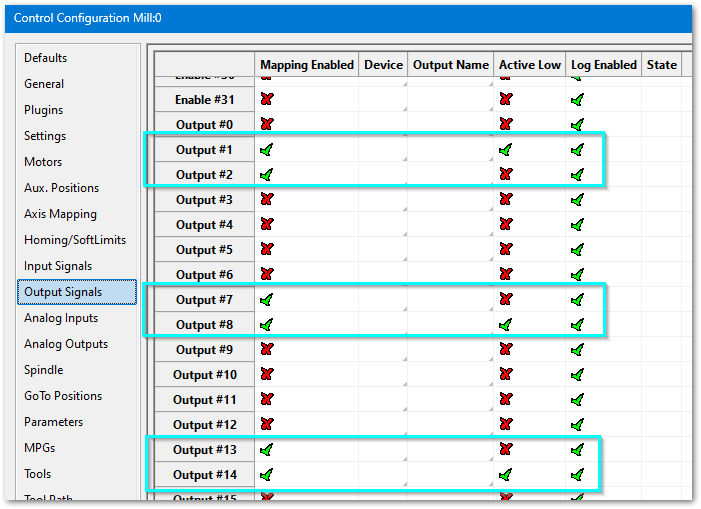Toggle Log Enabled for Enable #31
Viewport: 701px width, 509px height.
[x=577, y=100]
